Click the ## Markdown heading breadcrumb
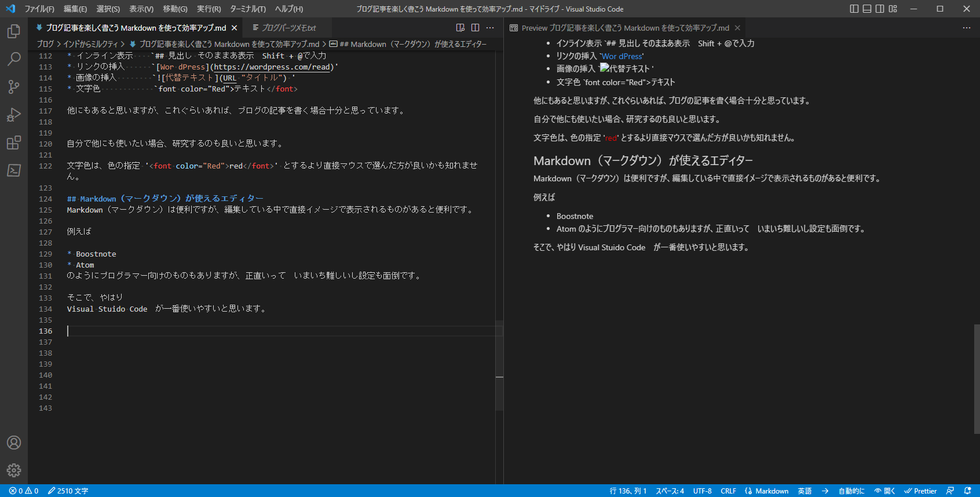This screenshot has width=980, height=497. point(408,44)
